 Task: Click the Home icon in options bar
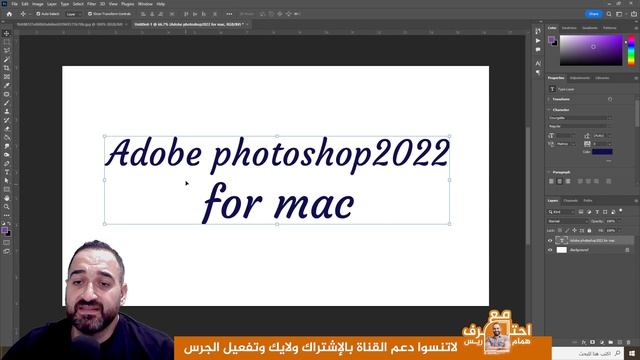tap(9, 14)
